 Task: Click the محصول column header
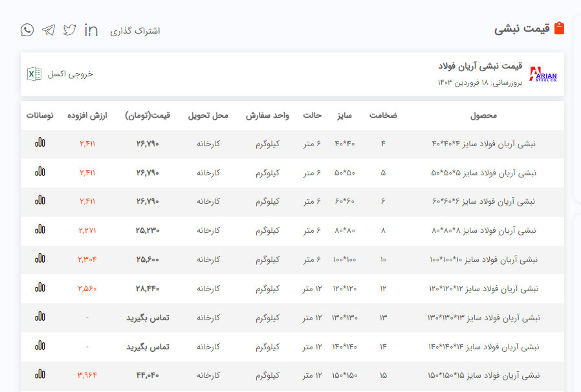483,116
